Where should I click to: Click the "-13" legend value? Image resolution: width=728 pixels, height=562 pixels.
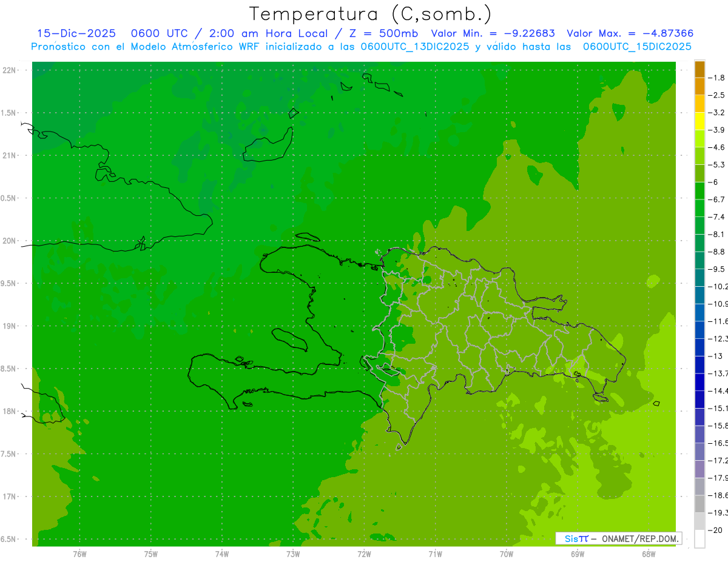pyautogui.click(x=716, y=356)
